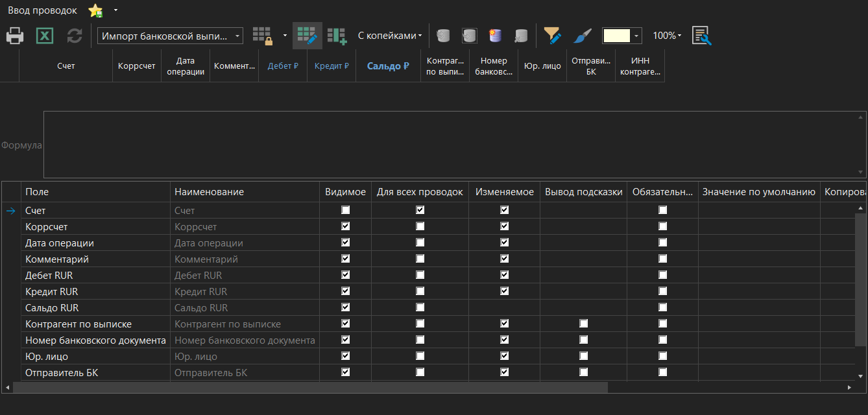Click the 'Дата операции' column header
The image size is (868, 415).
pos(186,65)
